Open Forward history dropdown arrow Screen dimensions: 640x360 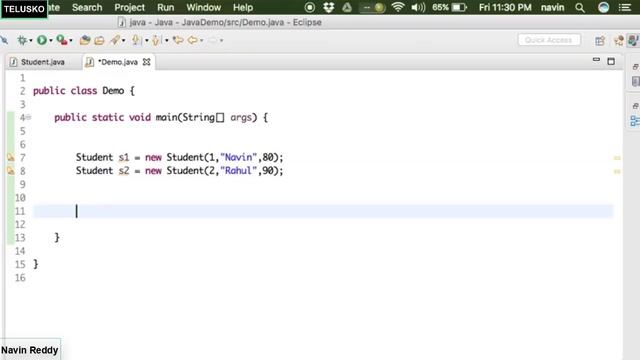pyautogui.click(x=222, y=40)
